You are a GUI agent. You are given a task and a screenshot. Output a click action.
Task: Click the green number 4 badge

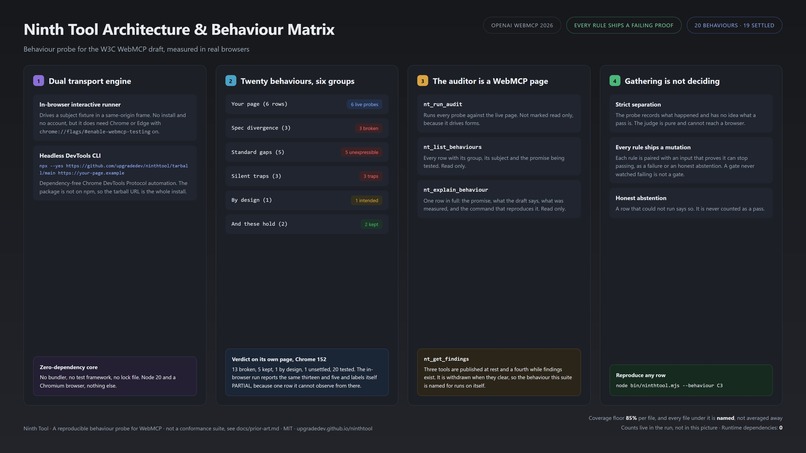pyautogui.click(x=615, y=81)
